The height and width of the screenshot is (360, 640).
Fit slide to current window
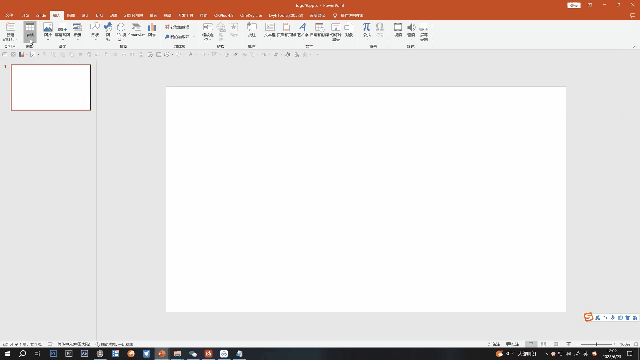pyautogui.click(x=636, y=344)
